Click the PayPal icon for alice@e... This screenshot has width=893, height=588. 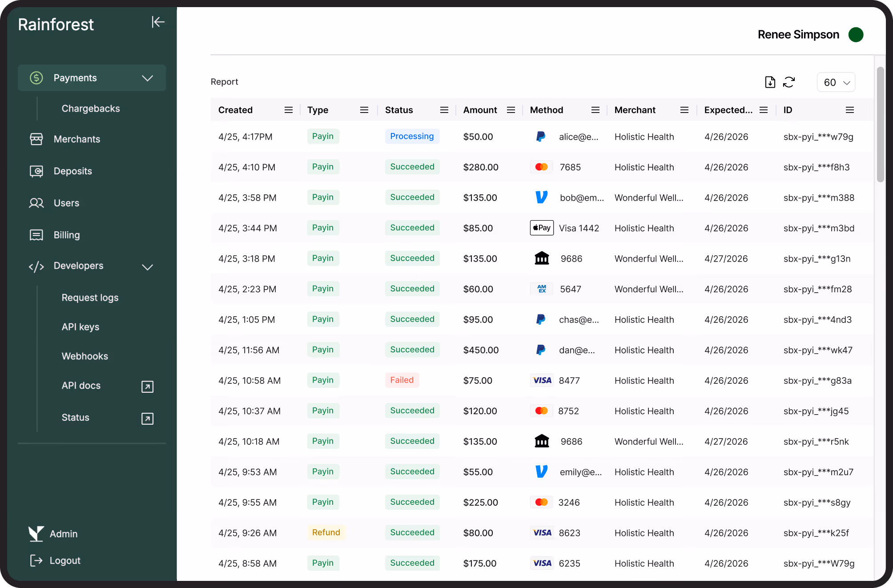(x=541, y=137)
